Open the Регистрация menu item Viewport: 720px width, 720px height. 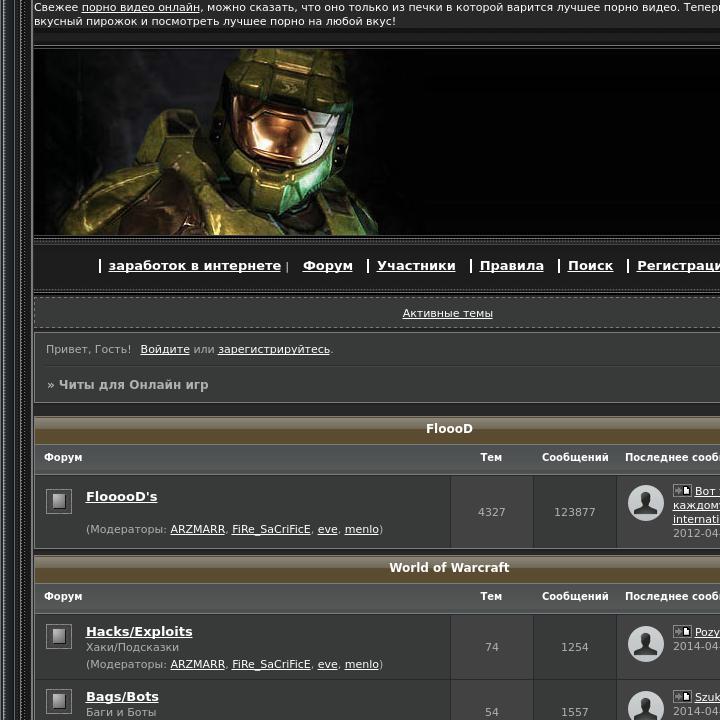click(678, 265)
